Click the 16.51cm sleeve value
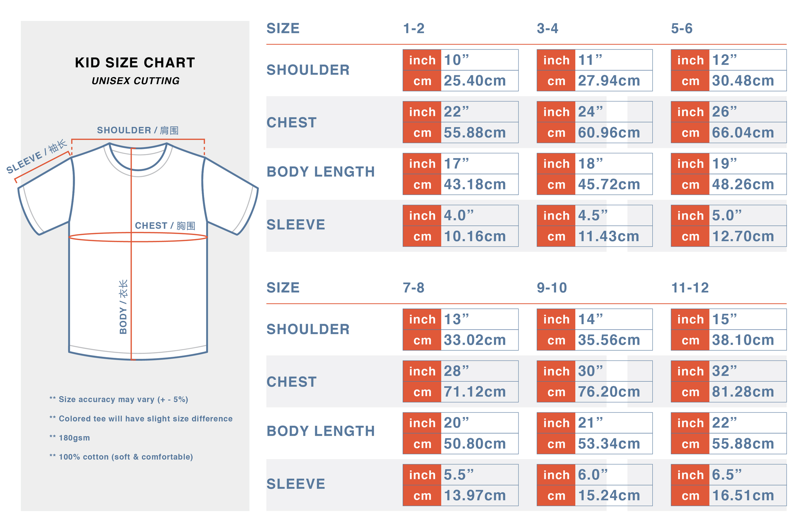 pyautogui.click(x=743, y=495)
